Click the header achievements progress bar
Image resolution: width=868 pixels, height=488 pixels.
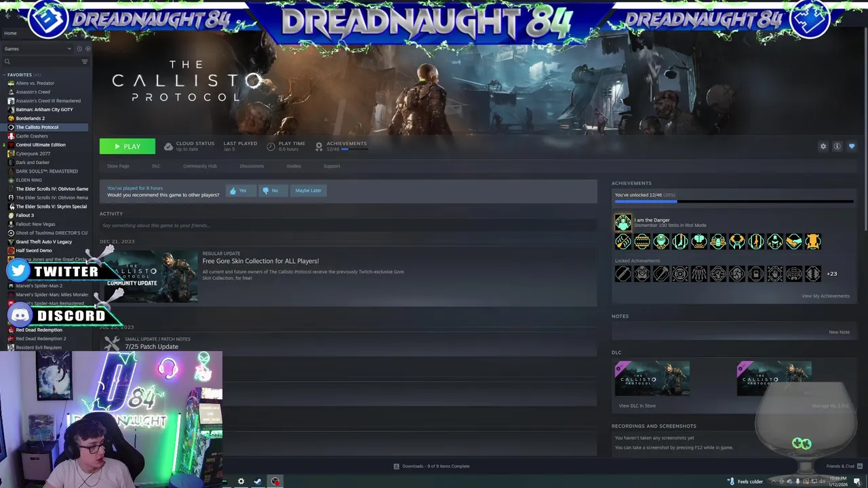pos(355,149)
